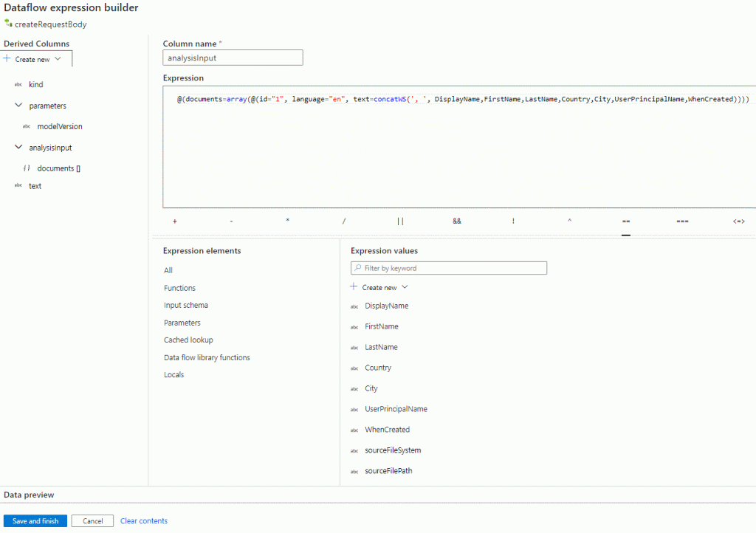The image size is (756, 533).
Task: Insert the logical AND (&&) operator
Action: (456, 221)
